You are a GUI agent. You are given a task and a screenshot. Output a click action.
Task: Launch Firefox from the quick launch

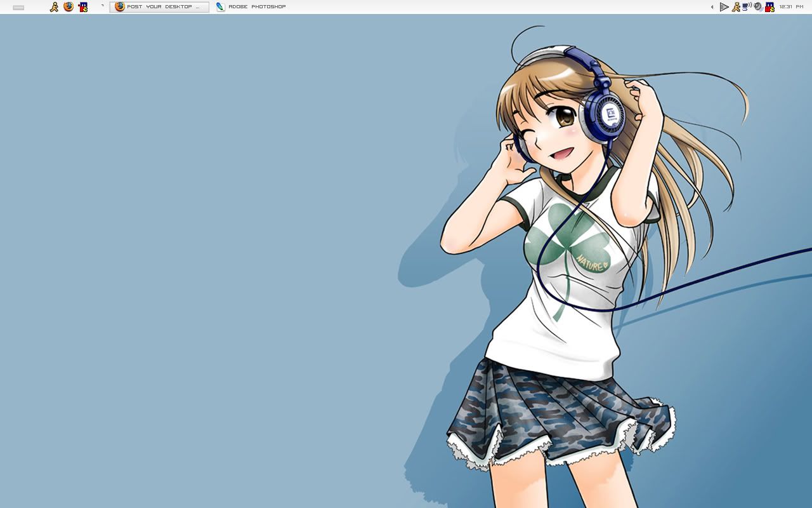point(69,7)
